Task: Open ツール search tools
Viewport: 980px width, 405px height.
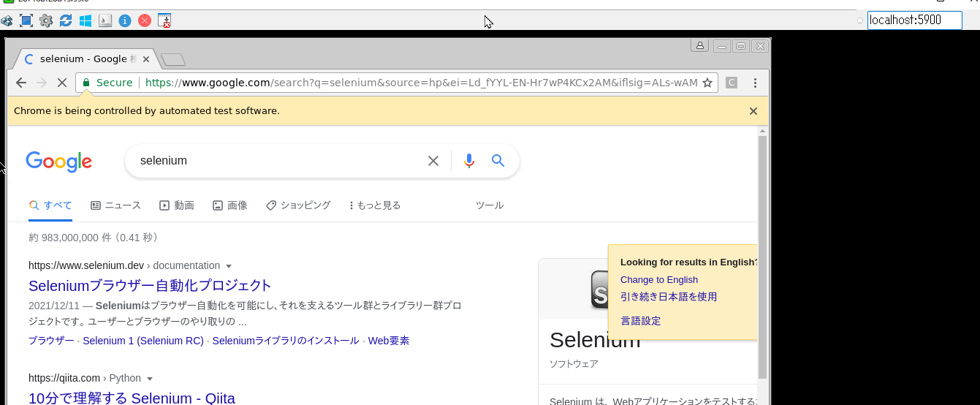Action: click(490, 205)
